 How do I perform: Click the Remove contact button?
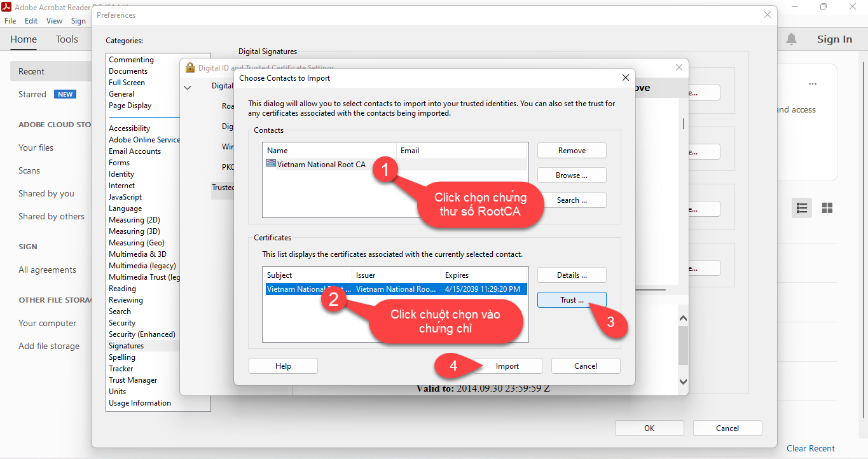coord(572,151)
